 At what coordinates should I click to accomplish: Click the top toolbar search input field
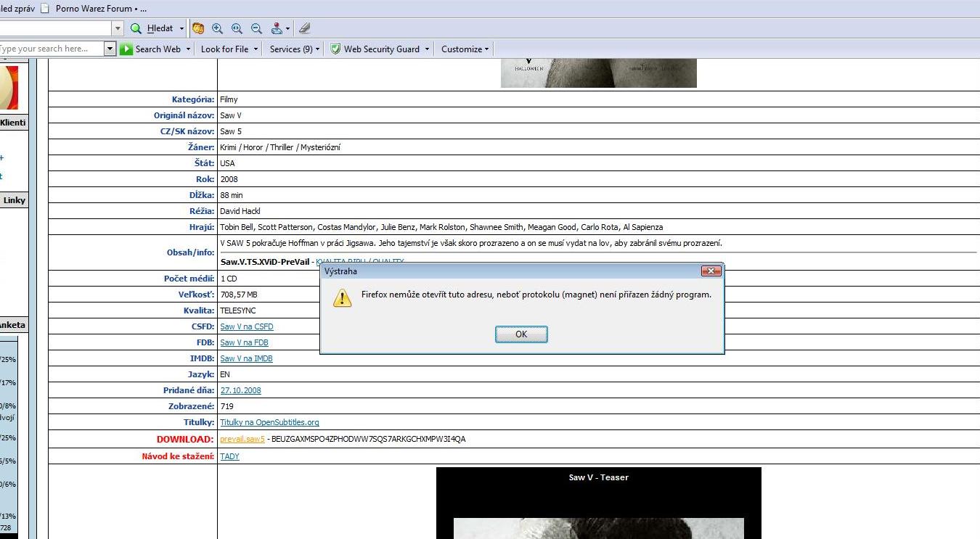(x=56, y=28)
